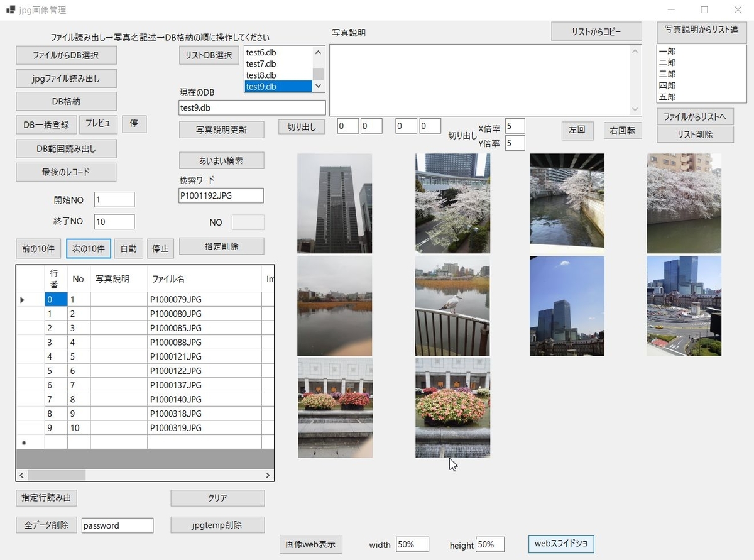Click 写真説明 column header in table
Screen dimensions: 754x560
(x=119, y=278)
